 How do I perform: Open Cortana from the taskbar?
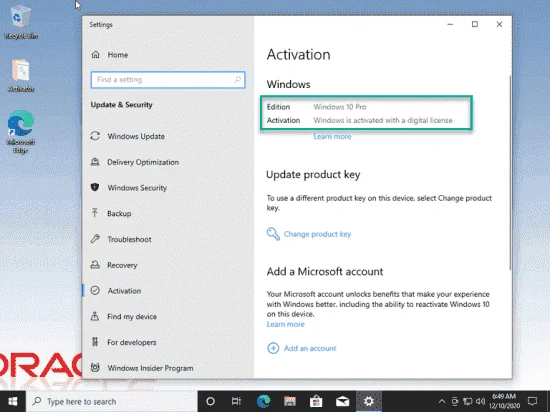(x=210, y=401)
